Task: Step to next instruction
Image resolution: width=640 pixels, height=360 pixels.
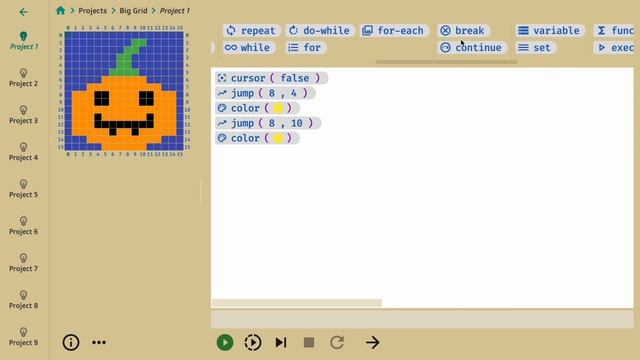Action: [281, 342]
